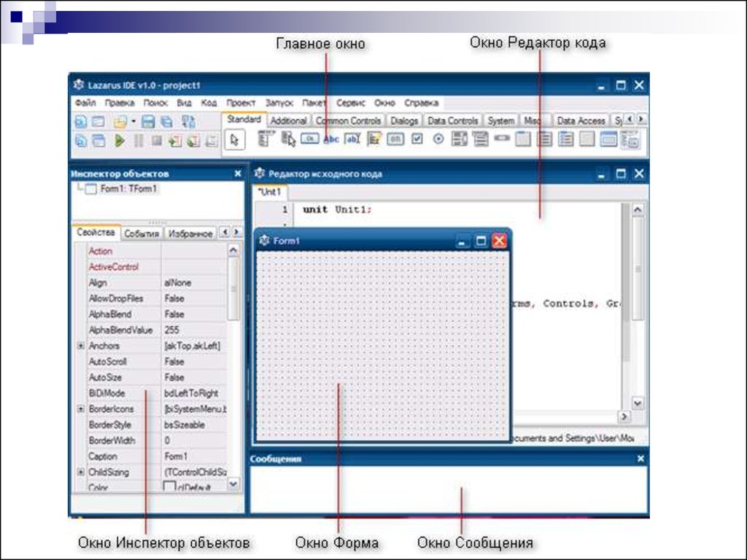747x560 pixels.
Task: Switch to the Additional palette tab
Action: [x=289, y=121]
